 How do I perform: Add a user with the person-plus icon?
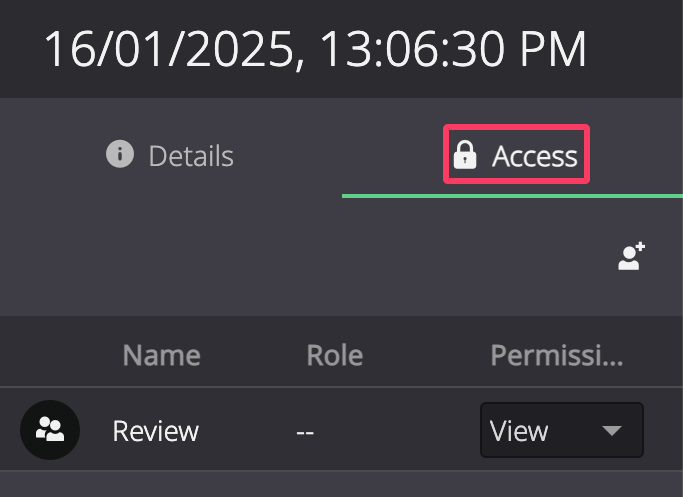(x=631, y=256)
